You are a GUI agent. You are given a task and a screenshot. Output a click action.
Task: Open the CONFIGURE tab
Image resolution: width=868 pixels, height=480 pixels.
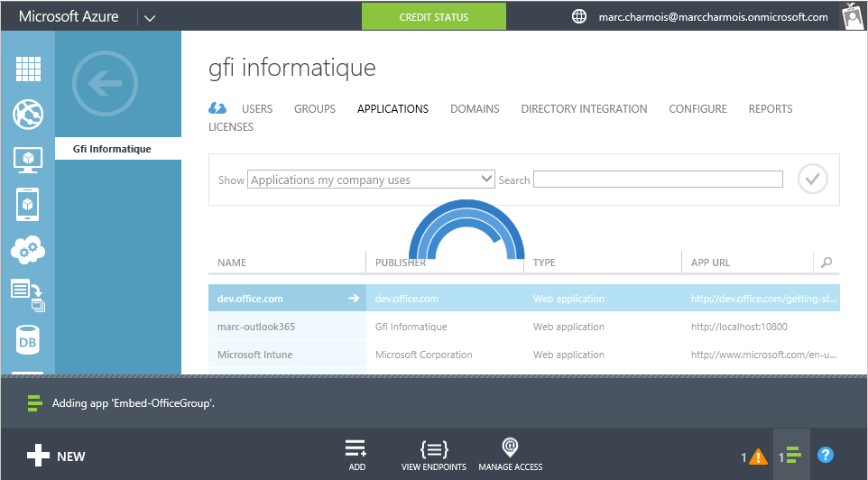click(698, 109)
